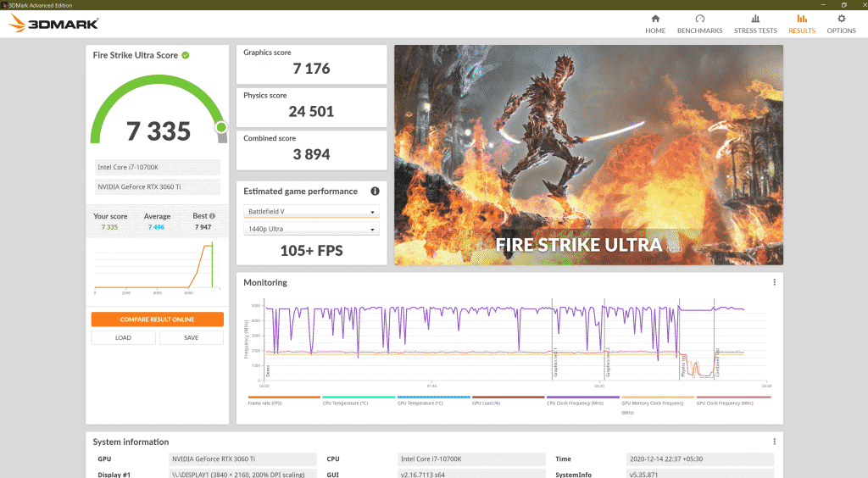Click the 3DMark app icon in the title bar
The height and width of the screenshot is (478, 868).
(4, 5)
